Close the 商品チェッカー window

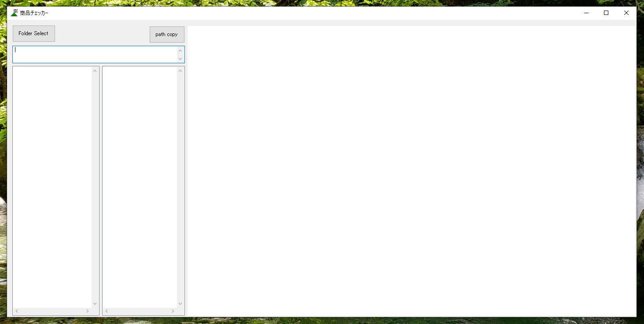point(626,13)
